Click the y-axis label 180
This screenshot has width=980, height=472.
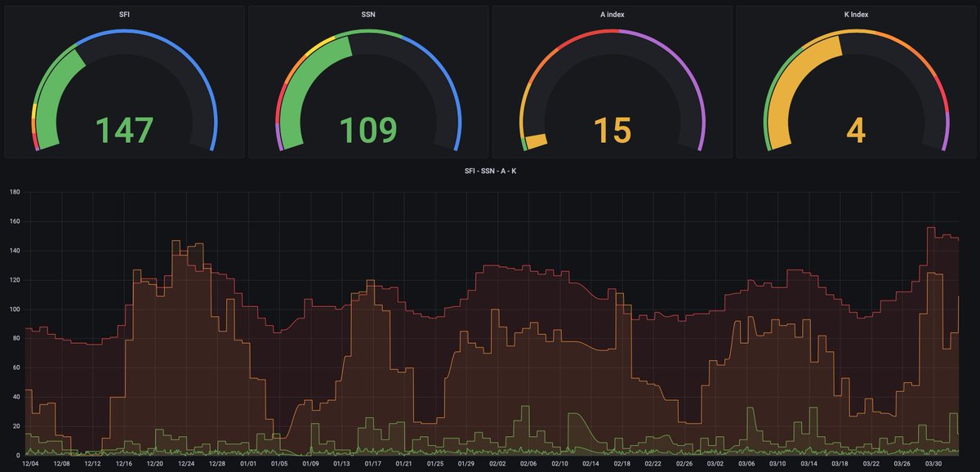pyautogui.click(x=14, y=192)
